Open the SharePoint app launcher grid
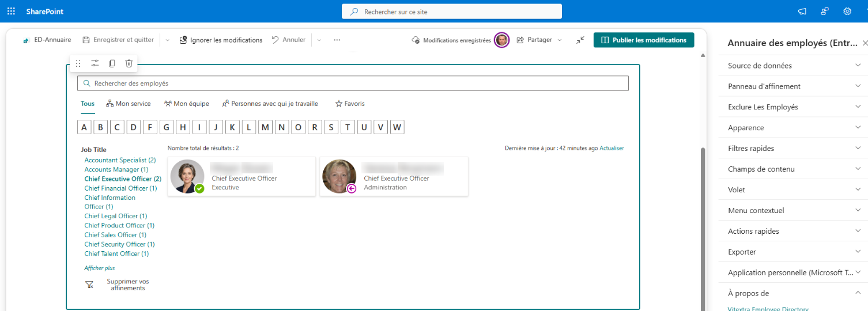 (11, 11)
